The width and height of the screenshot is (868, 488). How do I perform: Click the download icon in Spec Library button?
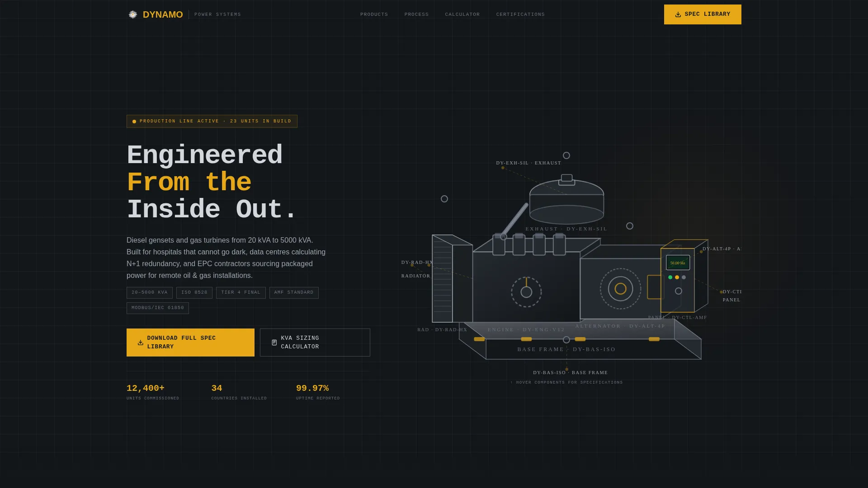[678, 14]
